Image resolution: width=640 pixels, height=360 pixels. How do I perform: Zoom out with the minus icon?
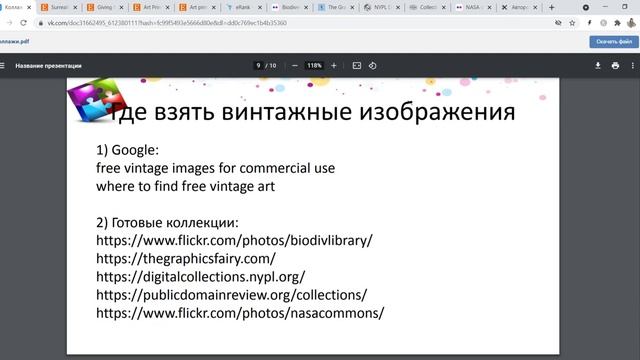click(295, 66)
